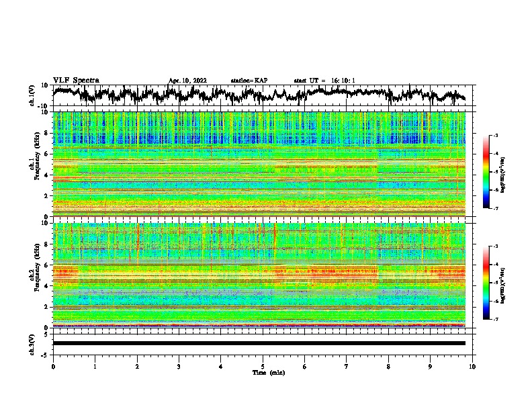The width and height of the screenshot is (532, 411).
Task: Click the ch.2 spectrogram panel
Action: [x=259, y=275]
